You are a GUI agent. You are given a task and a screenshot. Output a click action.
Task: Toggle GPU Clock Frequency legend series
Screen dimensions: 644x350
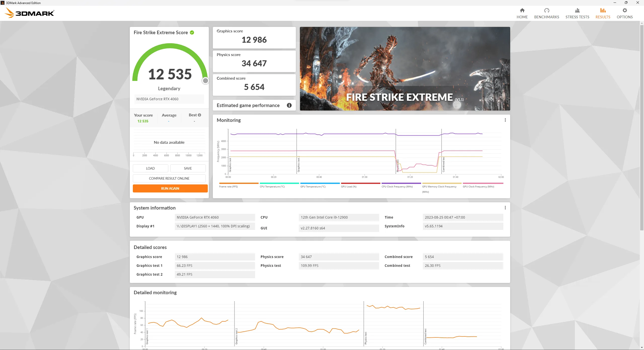click(x=483, y=185)
